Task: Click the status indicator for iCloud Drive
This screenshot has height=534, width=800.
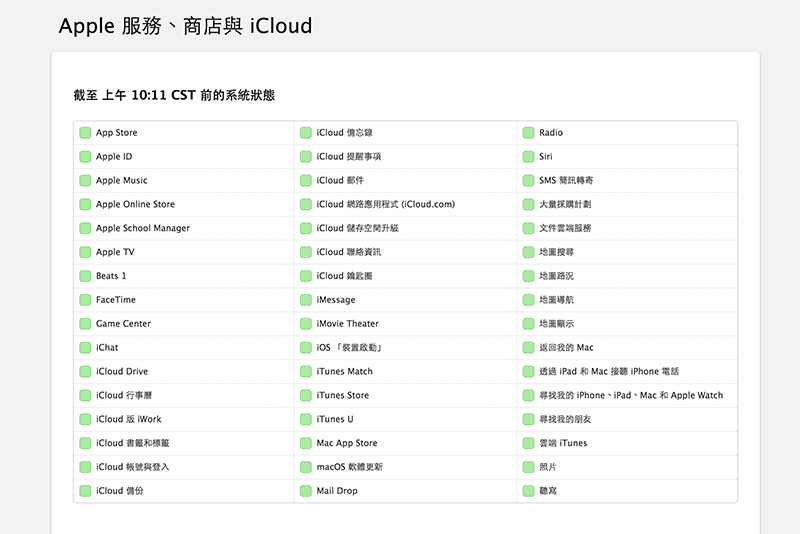Action: click(x=85, y=372)
